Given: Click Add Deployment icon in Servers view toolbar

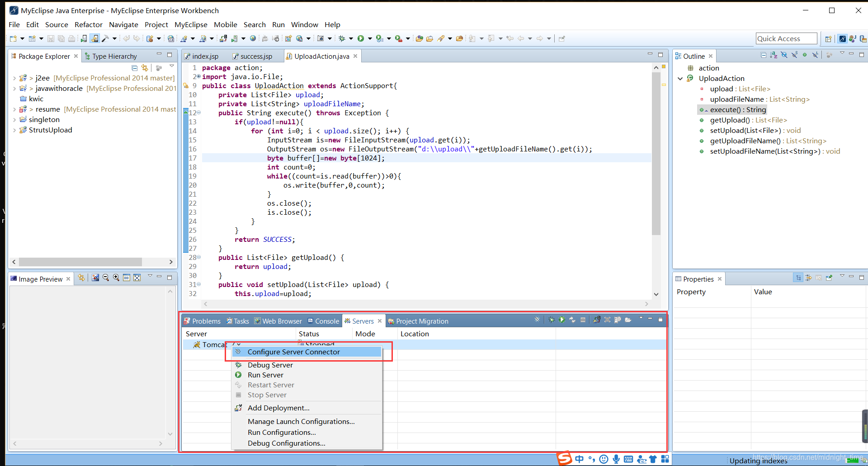Looking at the screenshot, I should [597, 320].
